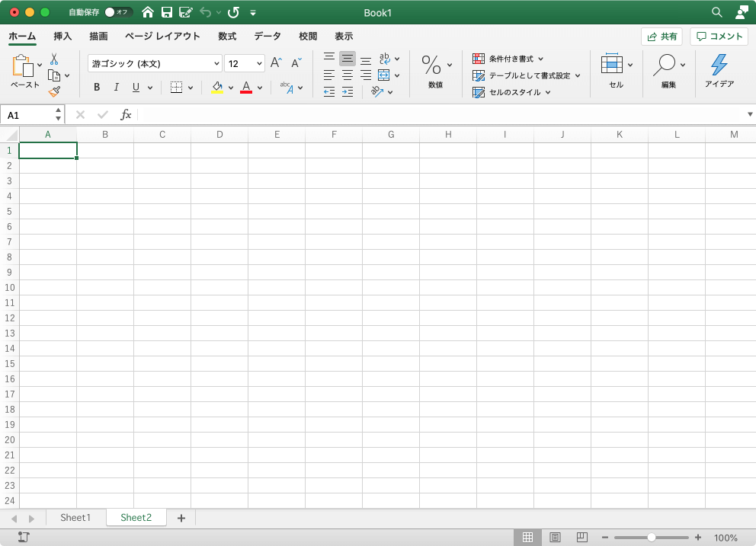This screenshot has width=756, height=546.
Task: Decrease font size with small A
Action: click(296, 62)
